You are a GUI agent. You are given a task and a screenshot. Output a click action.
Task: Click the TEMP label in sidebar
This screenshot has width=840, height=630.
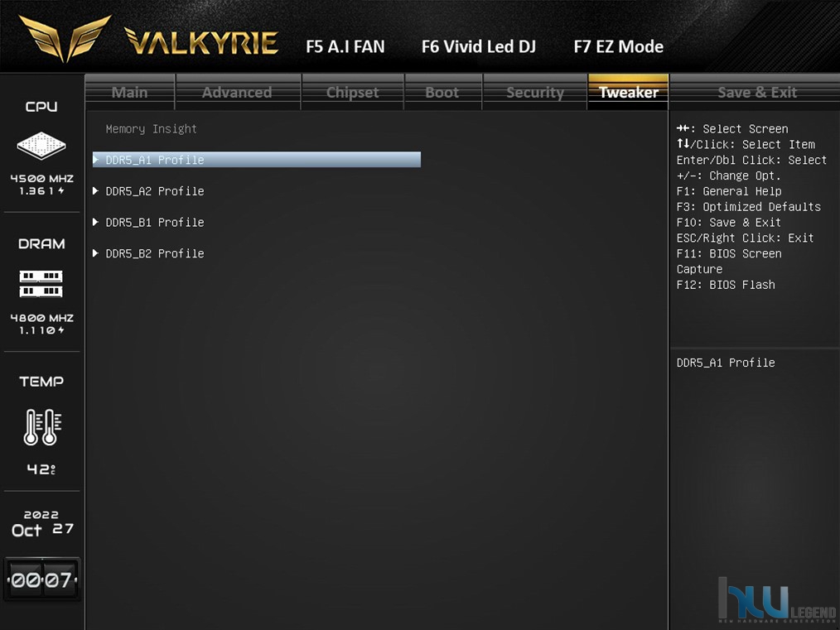pyautogui.click(x=41, y=382)
